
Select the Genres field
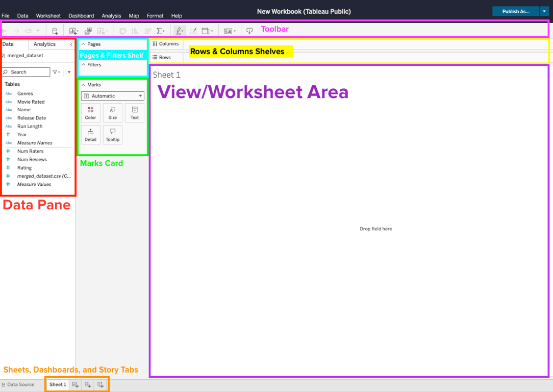click(25, 93)
